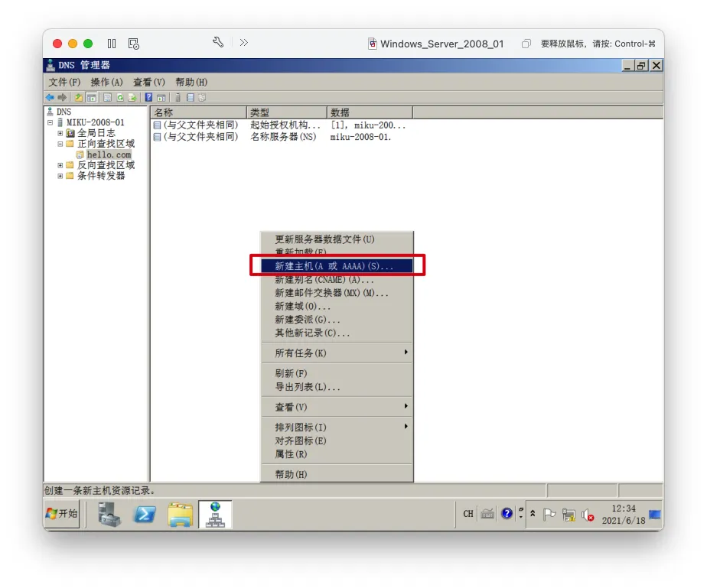Screen dimensions: 707x588
Task: Expand the 条件转发器 tree node
Action: pyautogui.click(x=60, y=176)
